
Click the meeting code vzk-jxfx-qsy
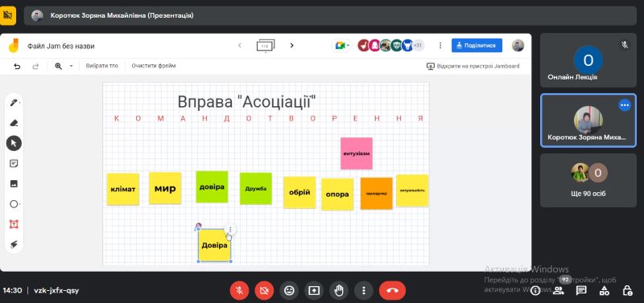(56, 291)
